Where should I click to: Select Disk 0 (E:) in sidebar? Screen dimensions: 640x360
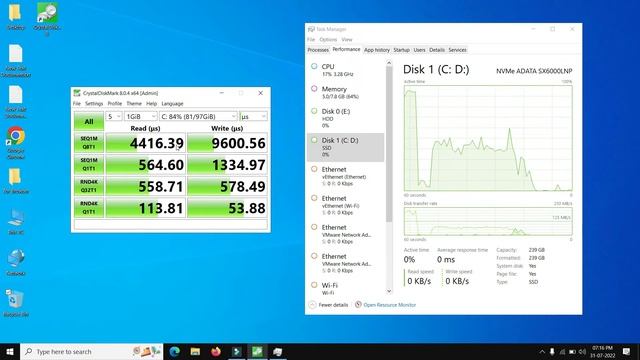345,118
